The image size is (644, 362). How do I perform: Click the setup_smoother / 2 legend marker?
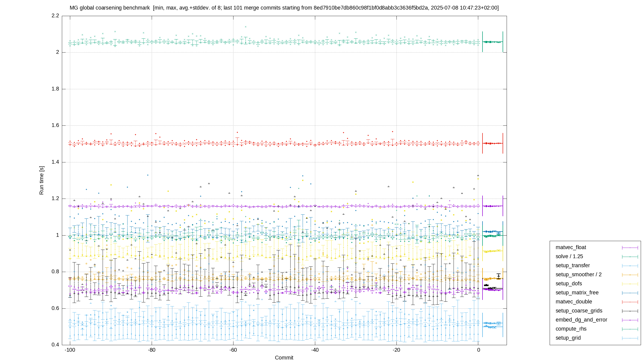click(630, 275)
